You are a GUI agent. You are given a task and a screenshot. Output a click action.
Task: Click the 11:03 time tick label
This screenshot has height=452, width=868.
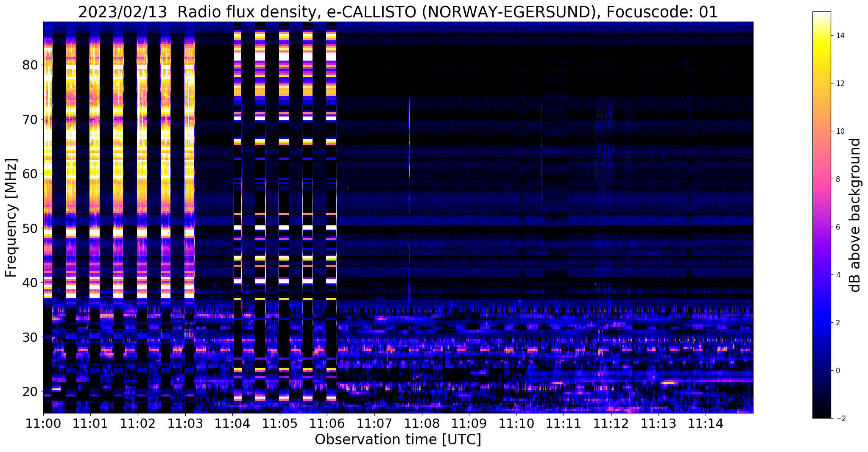tap(185, 424)
